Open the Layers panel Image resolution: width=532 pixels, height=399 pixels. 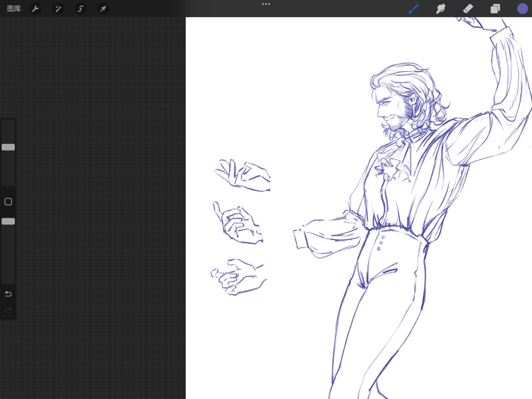tap(495, 9)
